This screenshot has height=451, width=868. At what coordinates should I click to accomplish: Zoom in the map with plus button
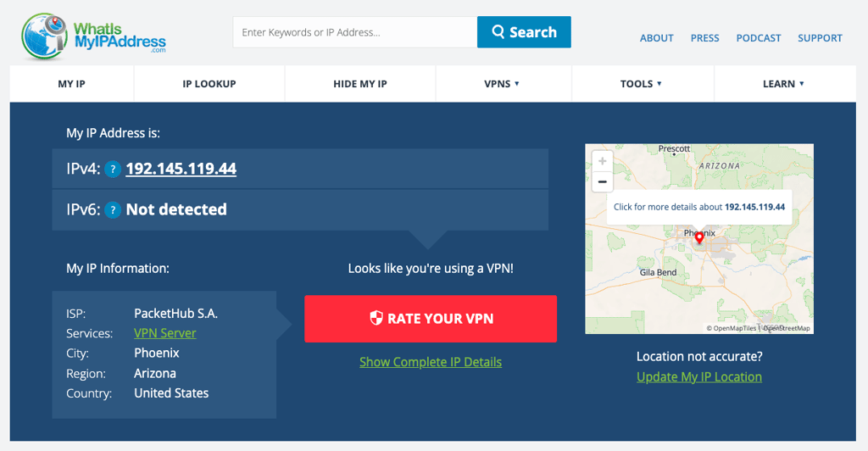pos(603,161)
